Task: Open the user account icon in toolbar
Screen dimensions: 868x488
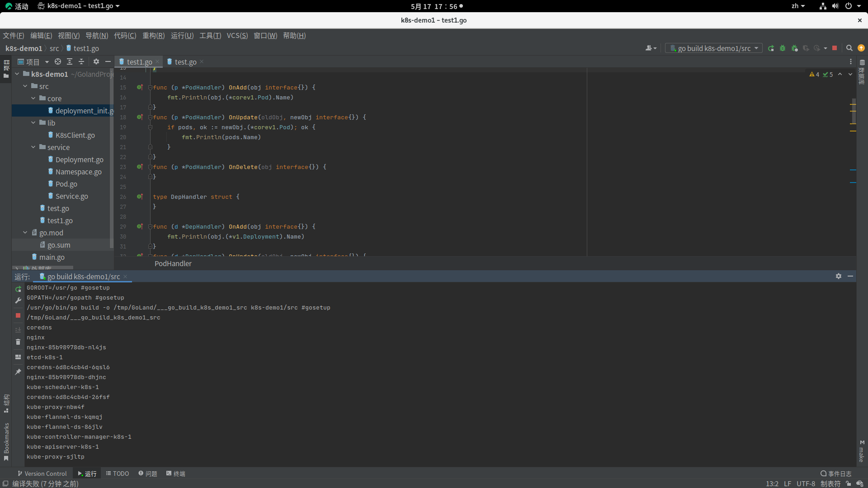Action: tap(651, 48)
